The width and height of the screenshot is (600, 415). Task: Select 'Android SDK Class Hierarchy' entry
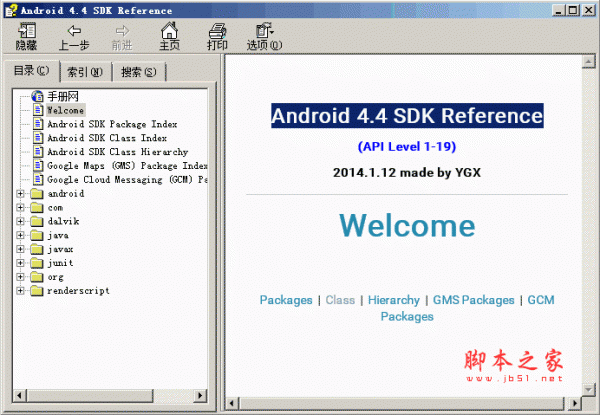coord(117,152)
